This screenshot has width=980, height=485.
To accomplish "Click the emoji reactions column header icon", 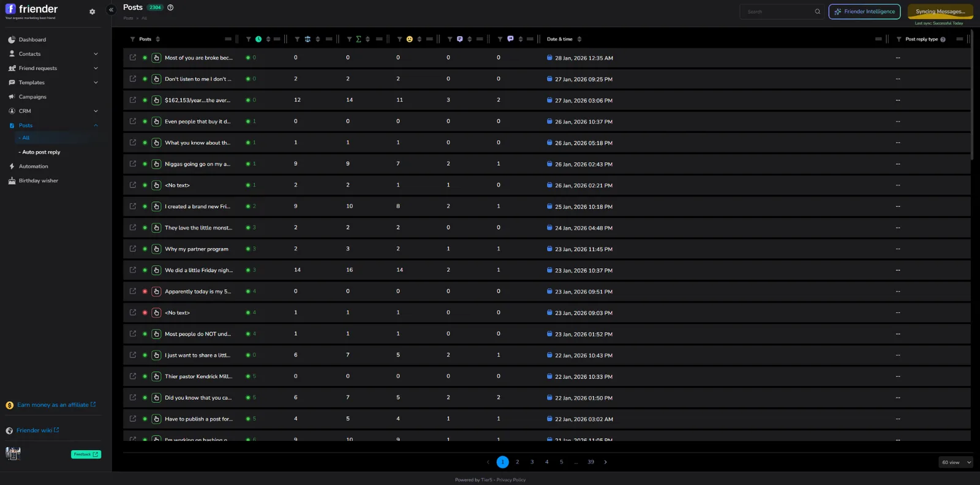I will tap(410, 39).
